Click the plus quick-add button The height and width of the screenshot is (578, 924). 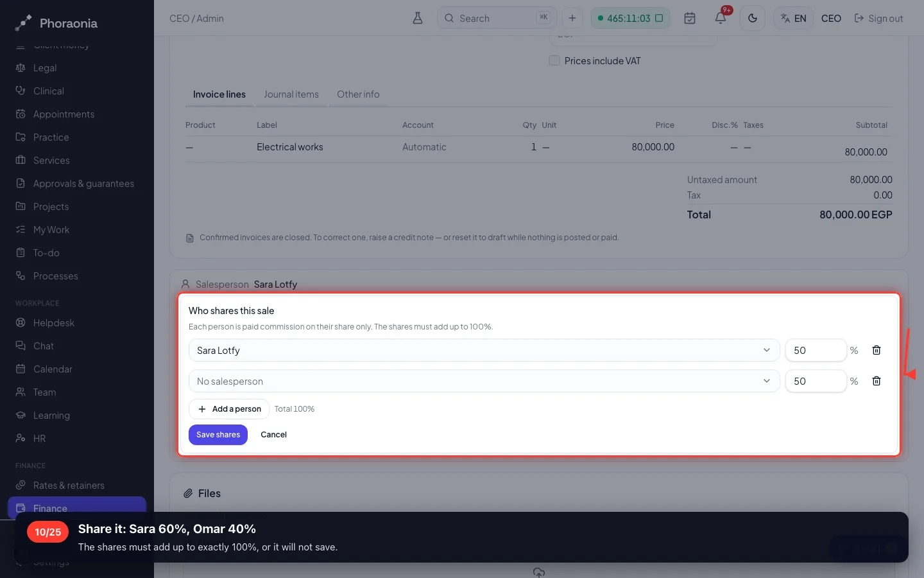[572, 18]
